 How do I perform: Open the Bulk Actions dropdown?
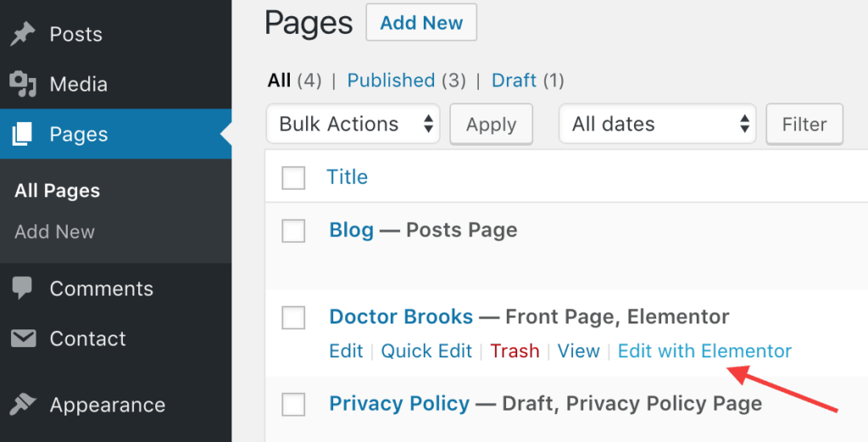point(353,124)
